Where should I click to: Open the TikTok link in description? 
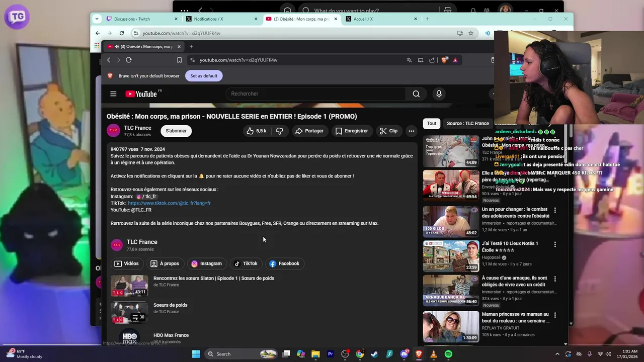pyautogui.click(x=169, y=203)
